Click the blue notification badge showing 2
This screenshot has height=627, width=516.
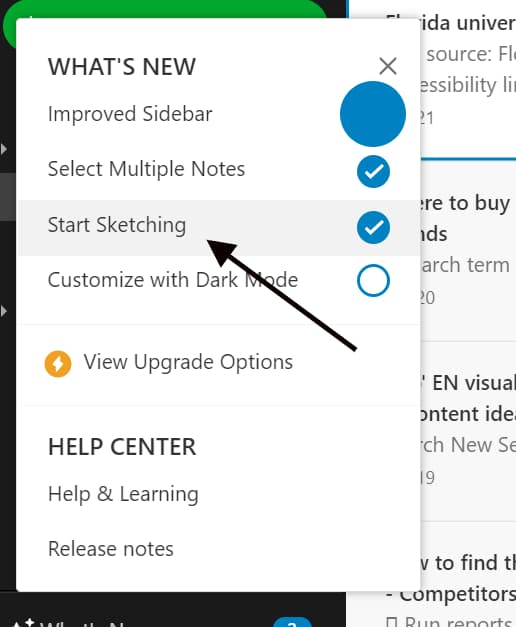tap(292, 622)
